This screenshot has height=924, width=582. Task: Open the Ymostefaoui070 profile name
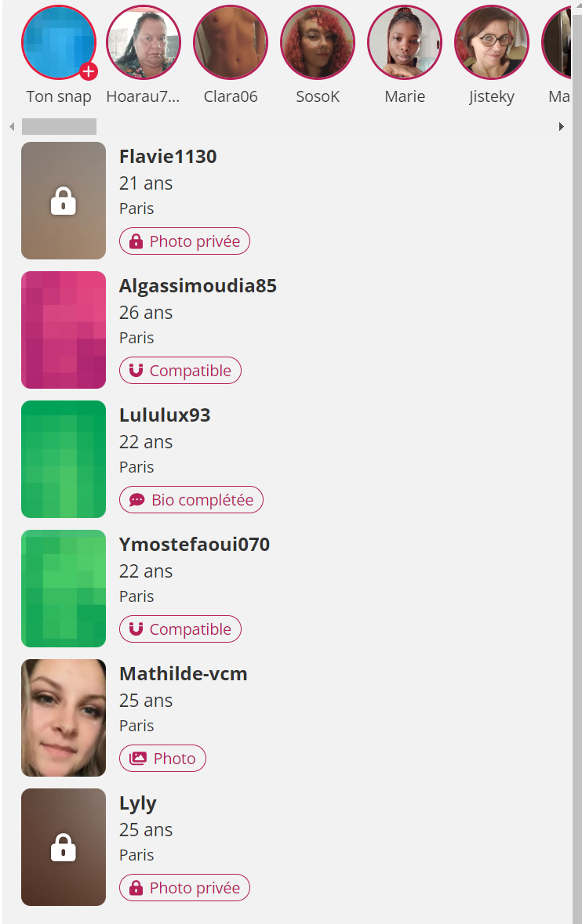click(x=195, y=544)
